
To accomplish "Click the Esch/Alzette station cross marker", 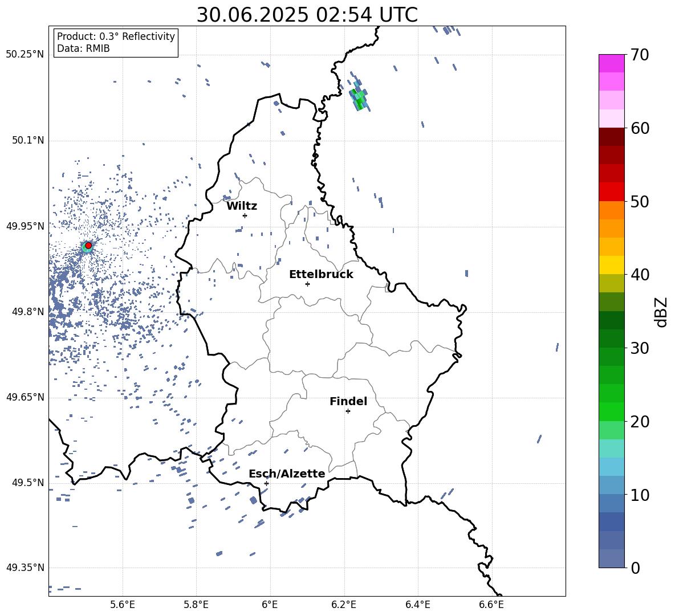I will [x=266, y=483].
